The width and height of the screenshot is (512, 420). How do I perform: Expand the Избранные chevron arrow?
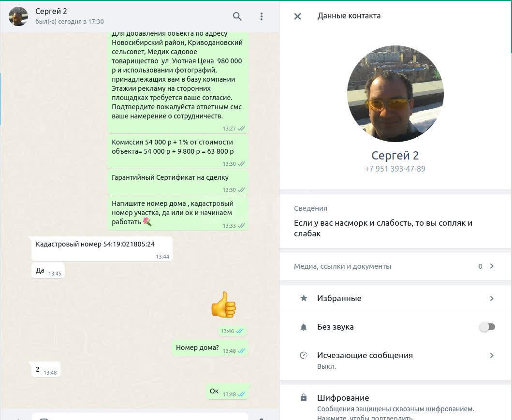[492, 298]
